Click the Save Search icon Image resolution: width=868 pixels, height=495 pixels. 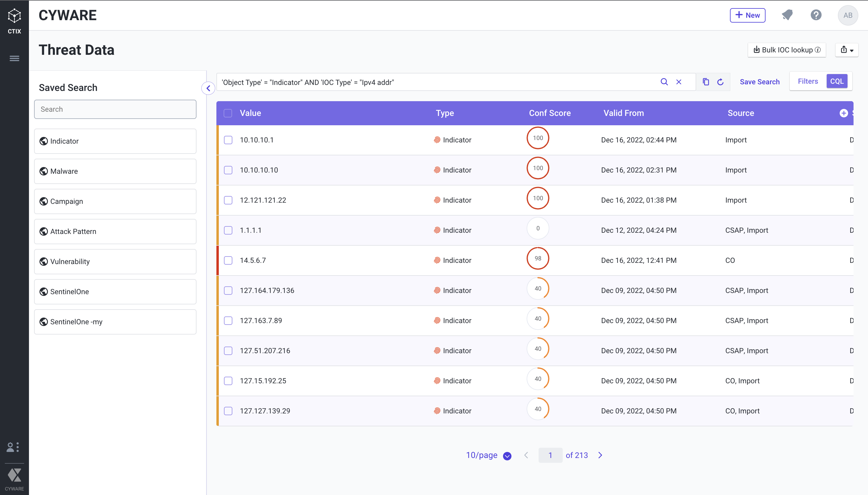[759, 82]
